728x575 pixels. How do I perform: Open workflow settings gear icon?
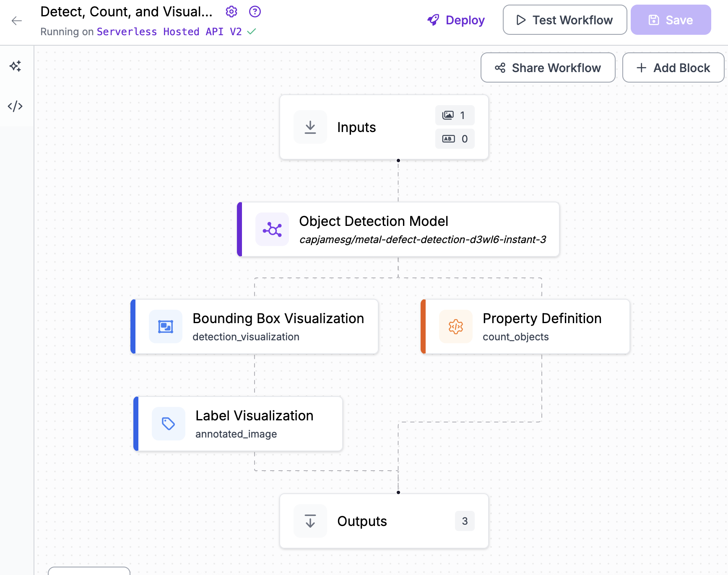point(231,12)
